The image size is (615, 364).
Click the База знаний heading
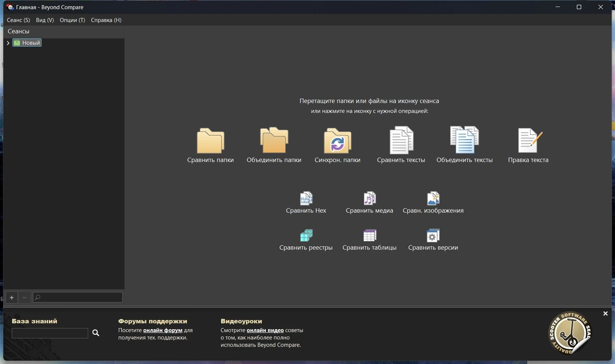click(x=34, y=321)
